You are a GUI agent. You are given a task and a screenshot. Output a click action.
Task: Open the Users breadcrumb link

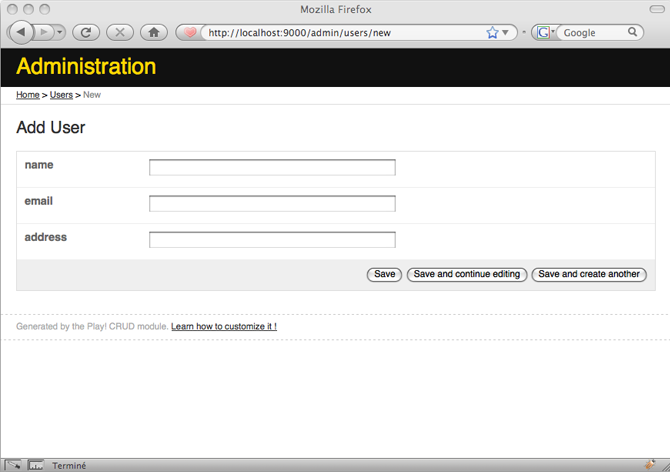(x=61, y=95)
